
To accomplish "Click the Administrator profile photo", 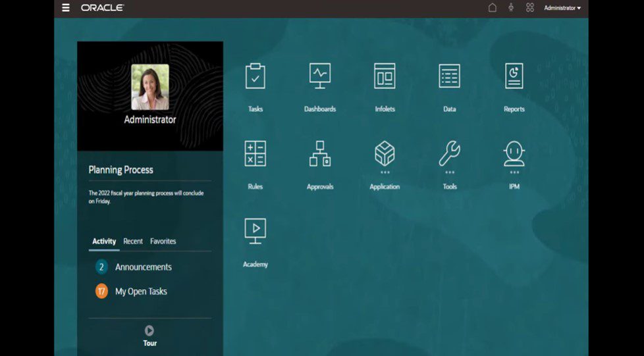I will (x=150, y=87).
